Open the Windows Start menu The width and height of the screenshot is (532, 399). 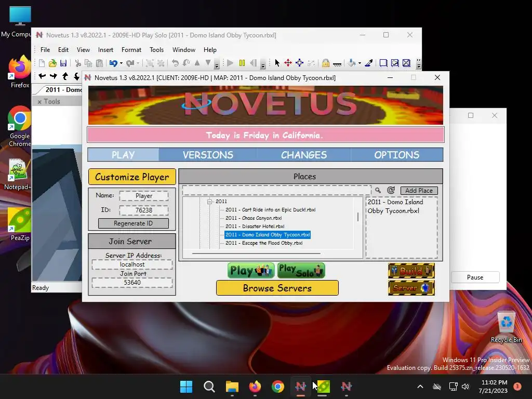pyautogui.click(x=186, y=387)
